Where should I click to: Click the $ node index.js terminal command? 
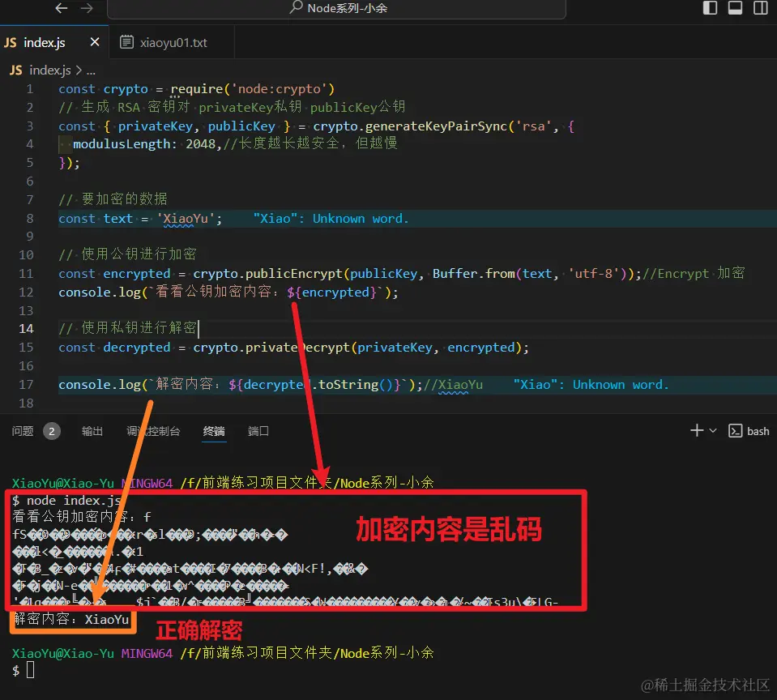(66, 501)
